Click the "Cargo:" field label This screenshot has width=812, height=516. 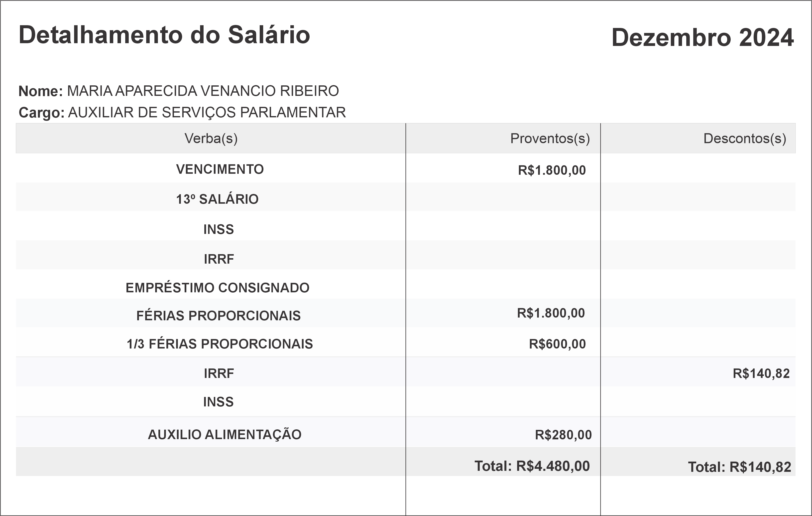pyautogui.click(x=41, y=112)
